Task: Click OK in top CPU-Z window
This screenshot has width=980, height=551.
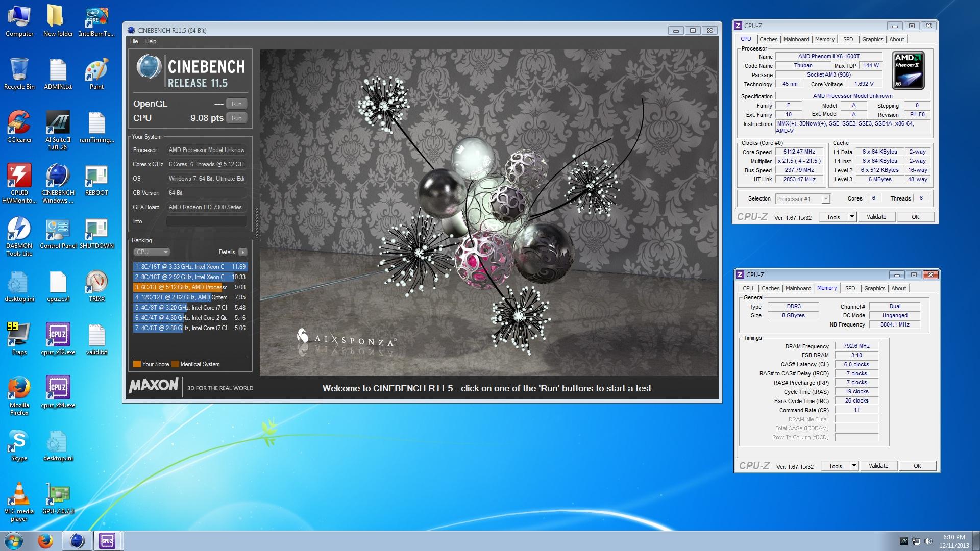Action: 915,217
